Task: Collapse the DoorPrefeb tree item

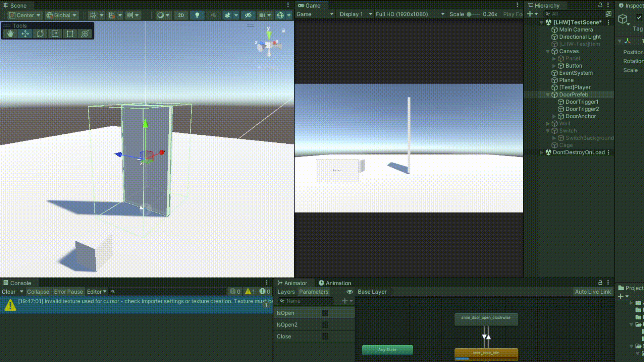Action: coord(548,95)
